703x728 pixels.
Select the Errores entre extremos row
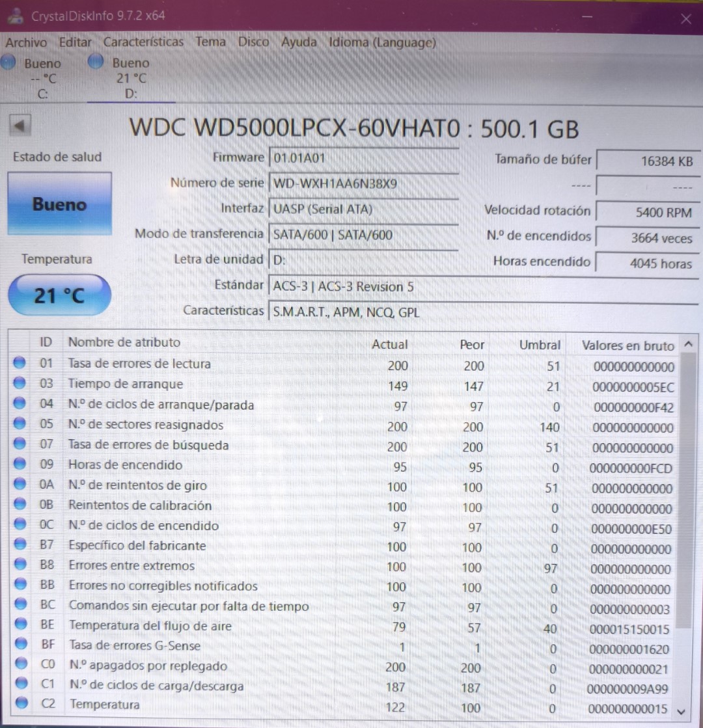point(344,567)
